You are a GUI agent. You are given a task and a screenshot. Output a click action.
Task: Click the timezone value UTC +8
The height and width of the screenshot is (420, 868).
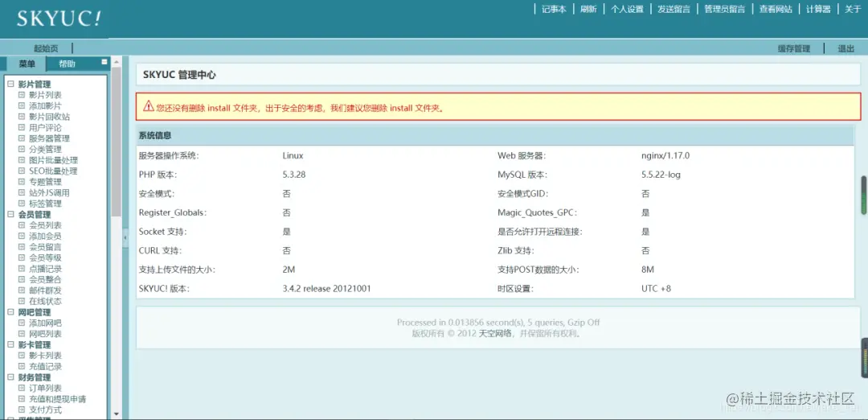pyautogui.click(x=656, y=289)
